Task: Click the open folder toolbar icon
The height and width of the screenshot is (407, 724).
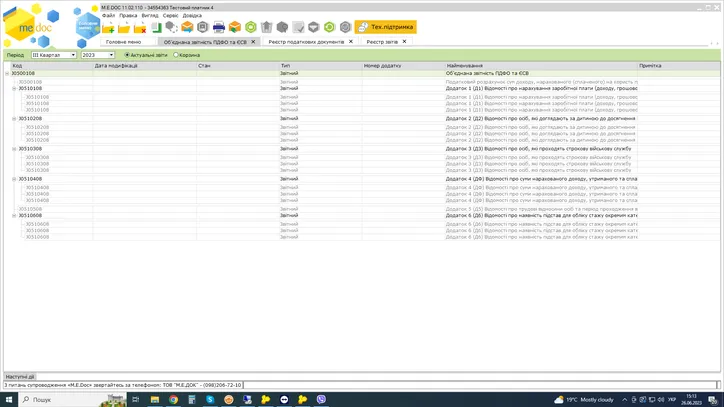Action: (125, 28)
